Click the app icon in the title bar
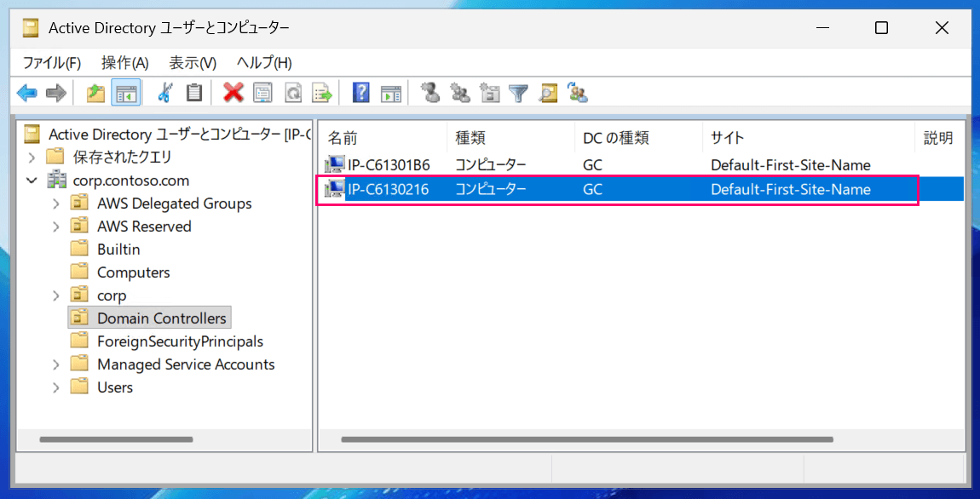Viewport: 980px width, 499px height. 32,28
